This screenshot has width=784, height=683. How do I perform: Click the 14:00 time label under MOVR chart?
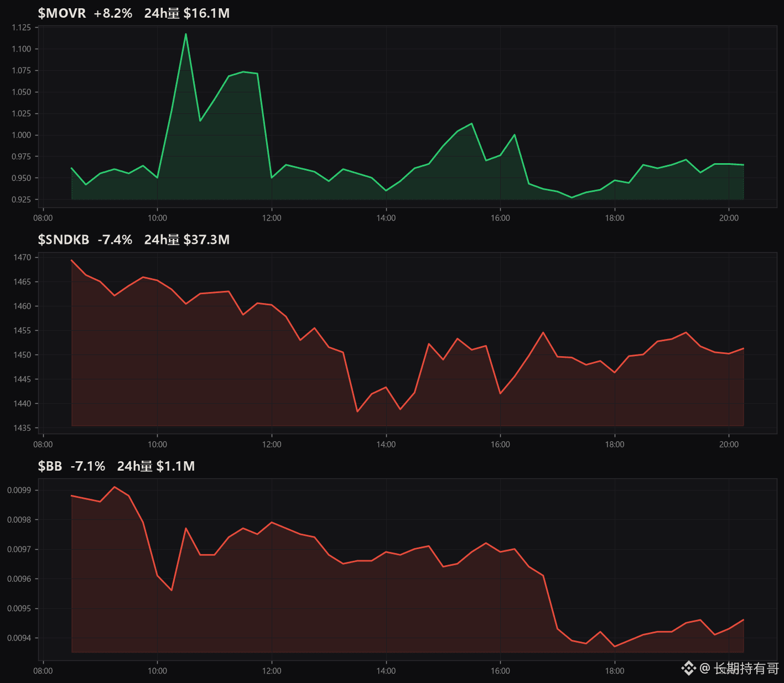click(x=386, y=218)
